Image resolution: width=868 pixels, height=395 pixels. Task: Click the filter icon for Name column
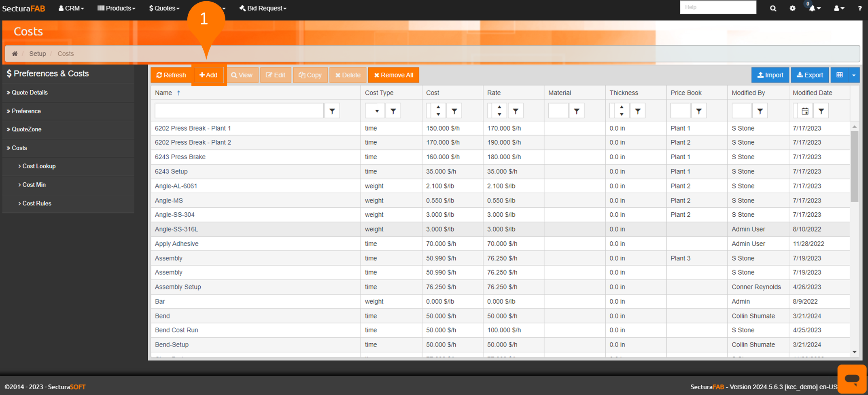332,111
